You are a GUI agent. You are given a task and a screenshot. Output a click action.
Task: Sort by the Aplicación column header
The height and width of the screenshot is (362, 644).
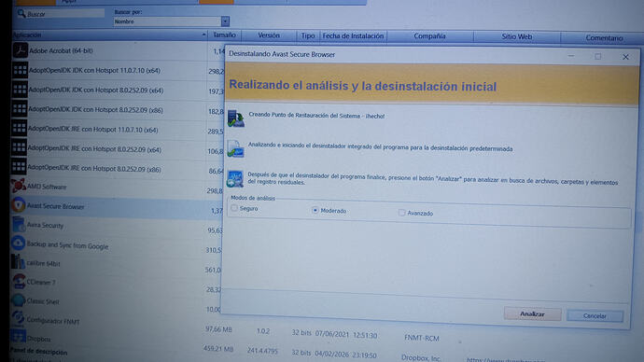(109, 35)
